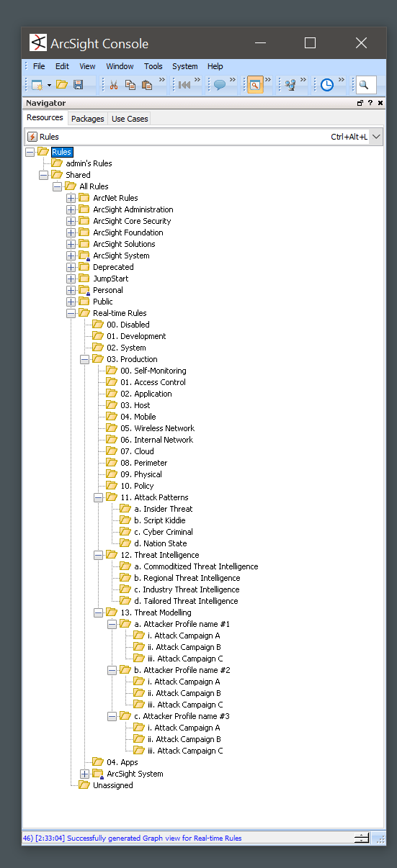397x868 pixels.
Task: Collapse the Real-time Rules folder
Action: click(71, 313)
